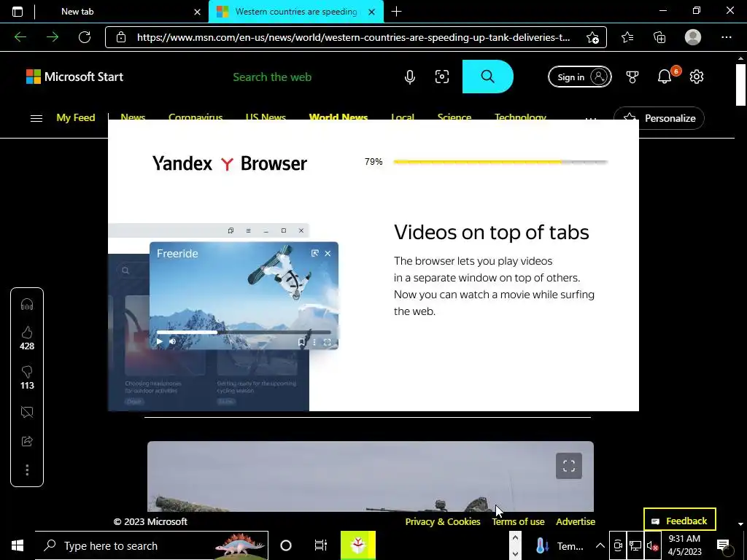747x560 pixels.
Task: Open the tab actions menu icon
Action: (x=18, y=12)
